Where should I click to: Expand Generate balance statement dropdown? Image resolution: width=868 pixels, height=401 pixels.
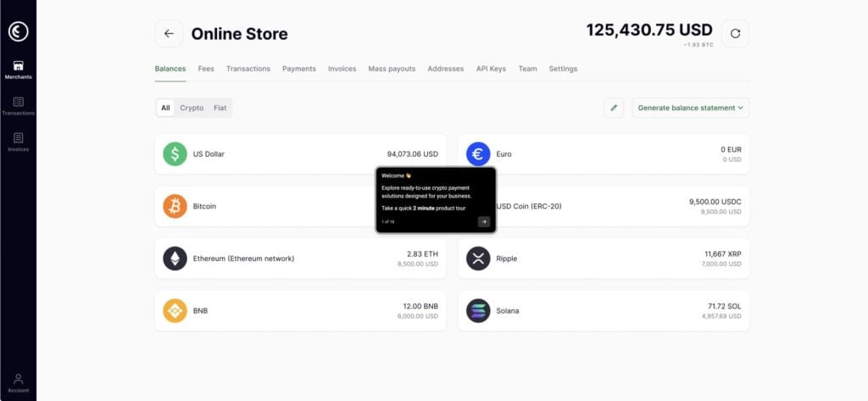(x=690, y=108)
